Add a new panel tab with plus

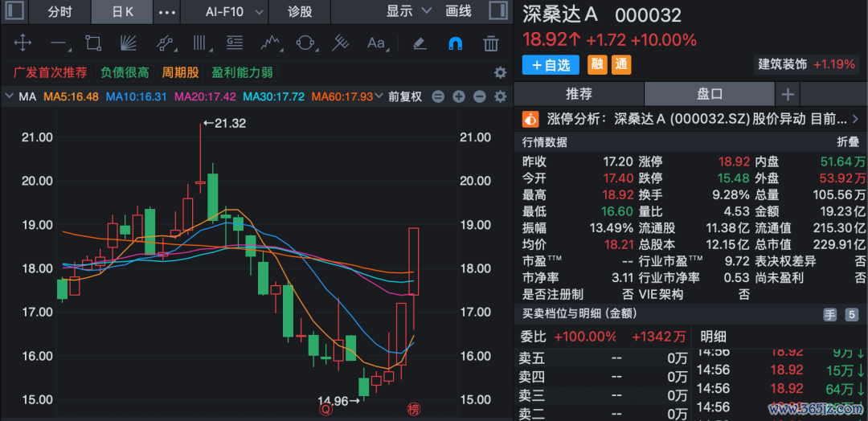(x=787, y=95)
